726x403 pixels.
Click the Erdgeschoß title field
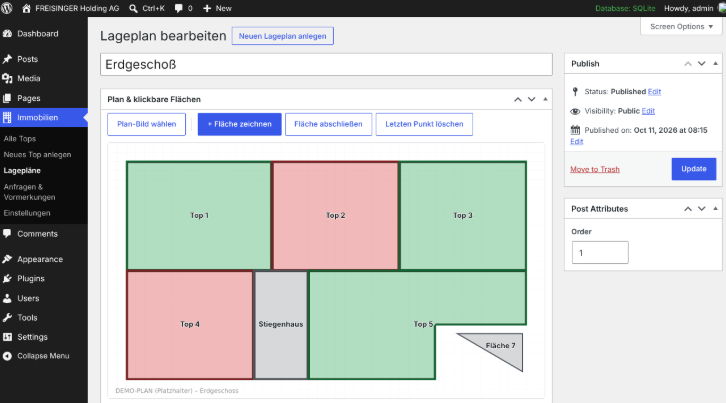click(326, 64)
